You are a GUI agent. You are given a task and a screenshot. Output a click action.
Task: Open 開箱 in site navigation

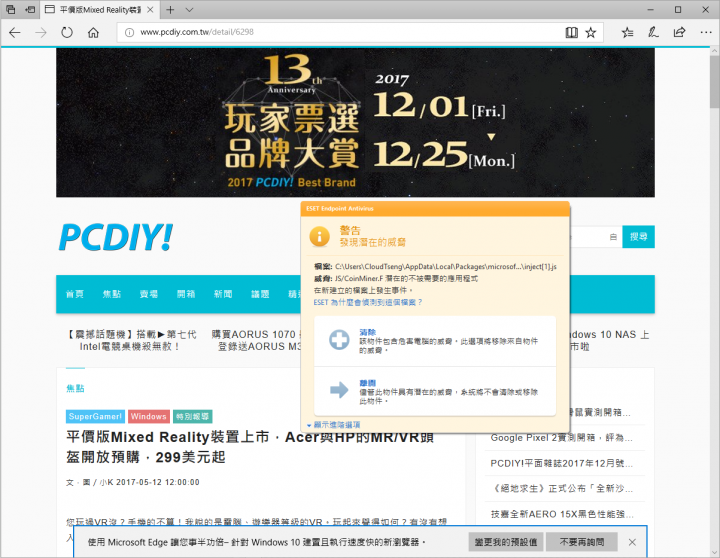[x=186, y=294]
